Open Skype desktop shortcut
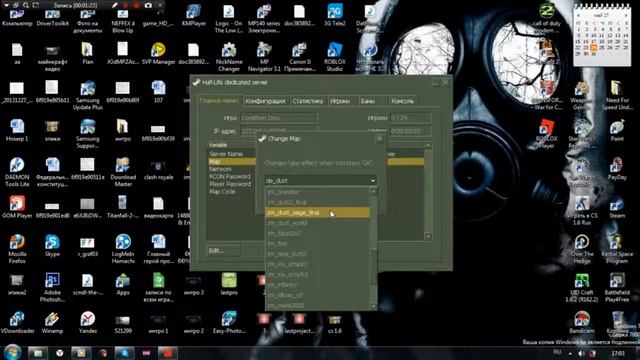Image resolution: width=640 pixels, height=360 pixels. 52,246
